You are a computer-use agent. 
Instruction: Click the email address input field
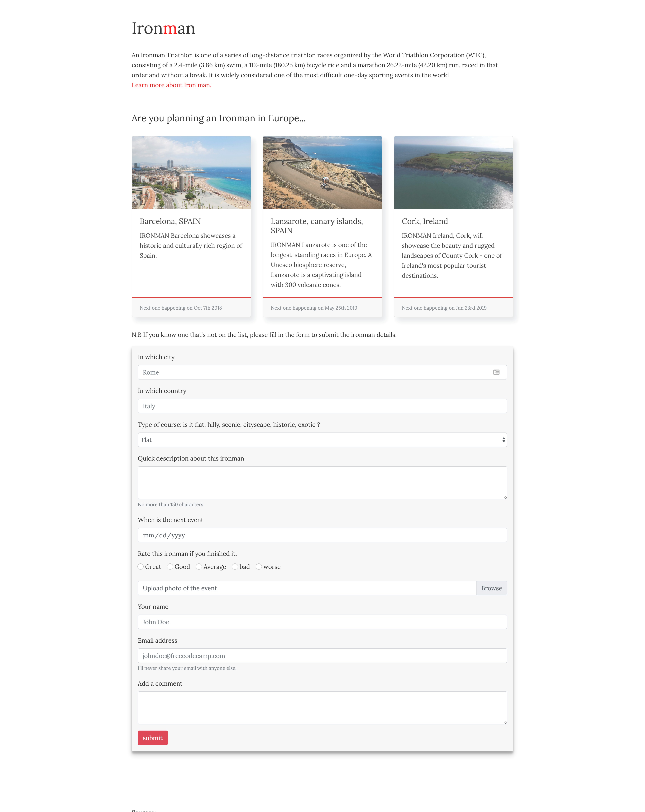tap(322, 655)
